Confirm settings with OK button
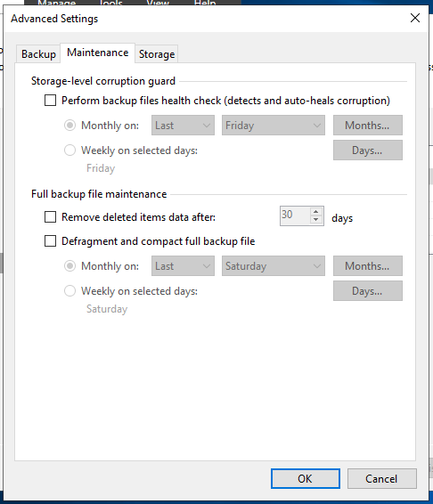This screenshot has height=504, width=433. pyautogui.click(x=306, y=478)
